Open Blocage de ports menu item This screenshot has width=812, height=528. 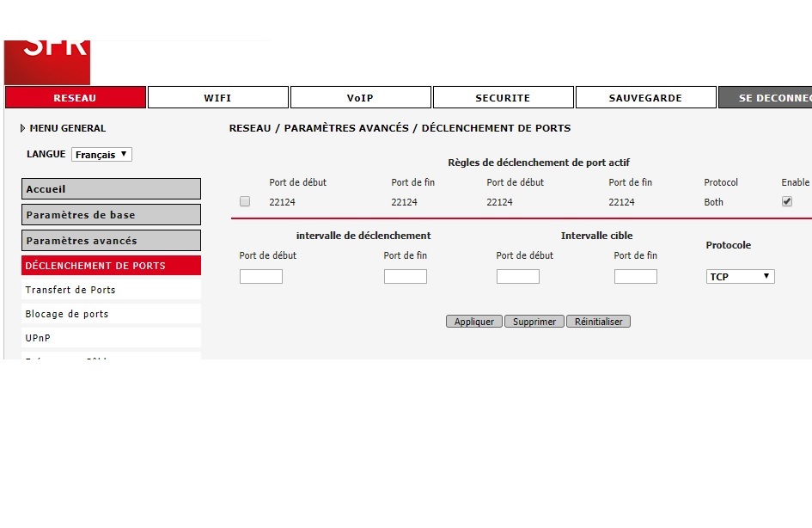click(111, 314)
